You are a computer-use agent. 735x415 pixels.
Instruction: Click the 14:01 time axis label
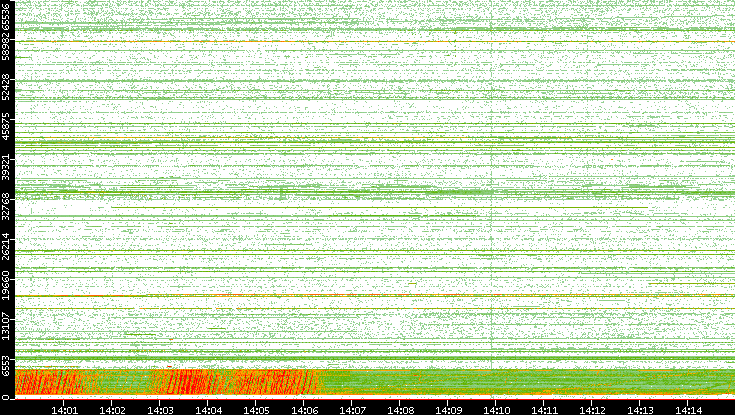coord(64,408)
